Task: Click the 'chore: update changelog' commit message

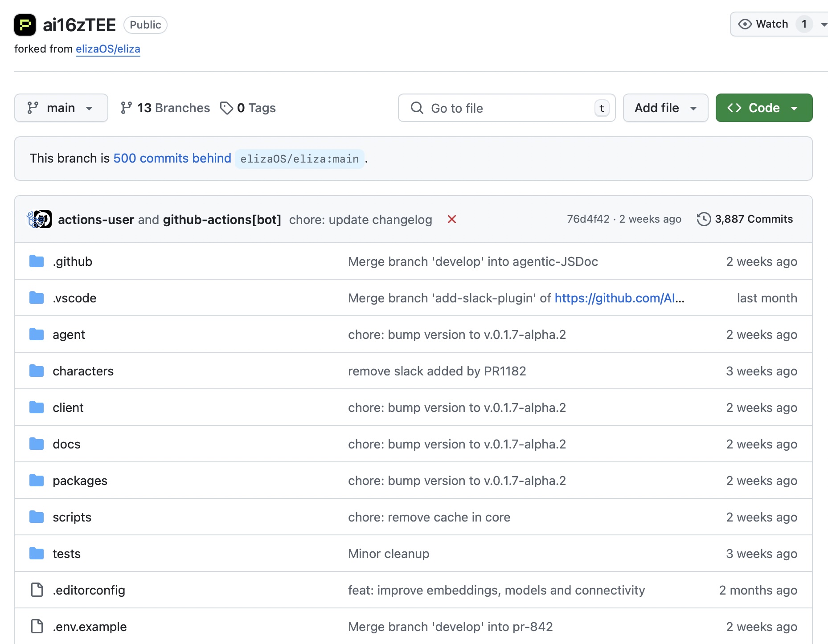Action: tap(361, 220)
